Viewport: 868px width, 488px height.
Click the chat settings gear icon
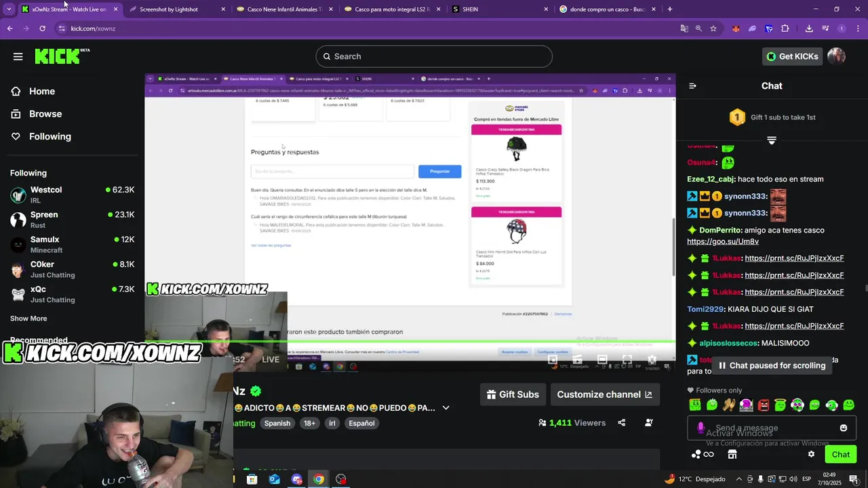coord(811,454)
